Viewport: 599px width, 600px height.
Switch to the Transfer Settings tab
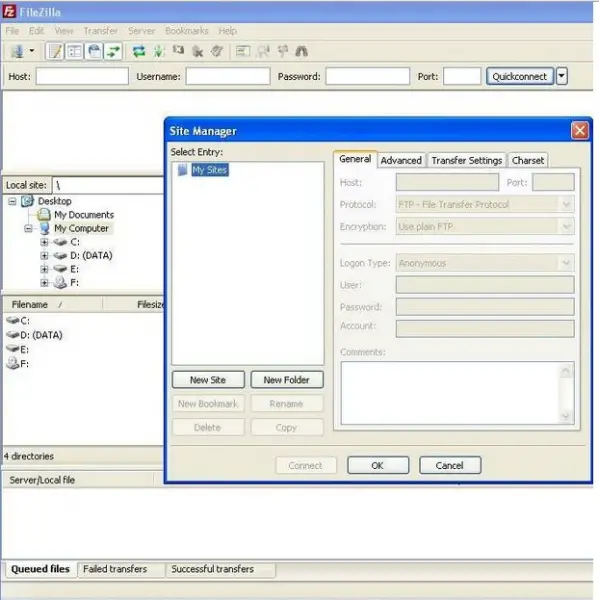467,160
